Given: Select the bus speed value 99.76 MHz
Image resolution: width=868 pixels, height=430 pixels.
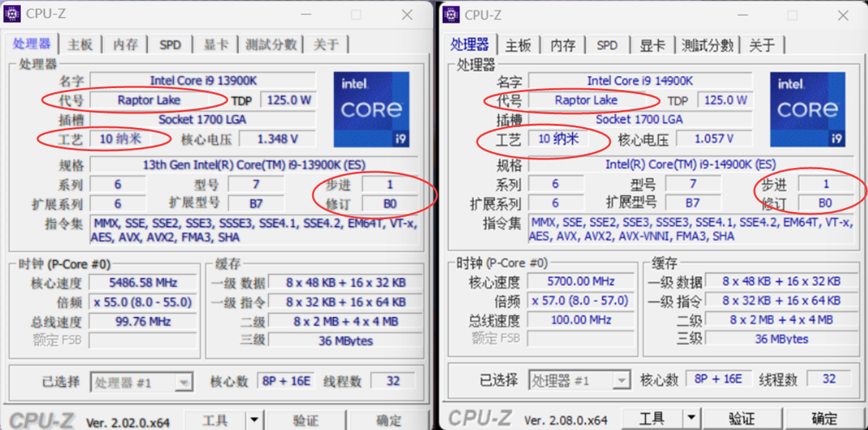Looking at the screenshot, I should click(x=143, y=322).
